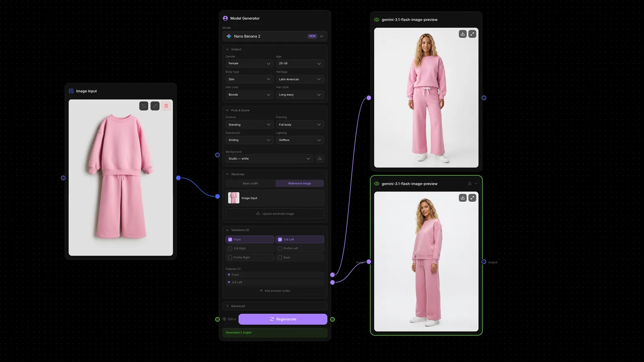
Task: Open the Hair style dropdown showing Long wavy
Action: 300,95
